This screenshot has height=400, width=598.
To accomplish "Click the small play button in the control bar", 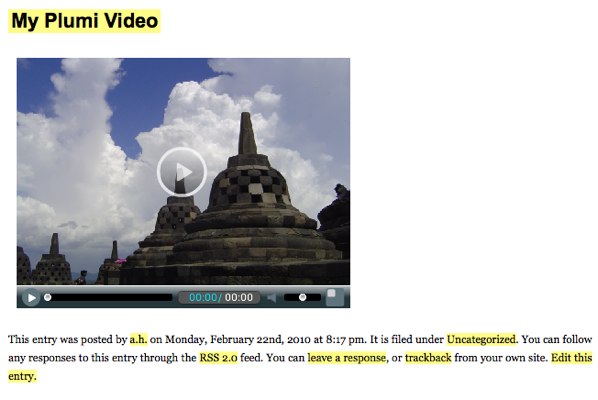I will coord(31,297).
